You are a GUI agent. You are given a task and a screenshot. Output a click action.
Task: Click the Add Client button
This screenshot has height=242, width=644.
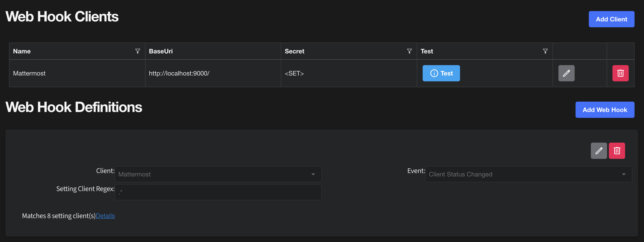611,19
